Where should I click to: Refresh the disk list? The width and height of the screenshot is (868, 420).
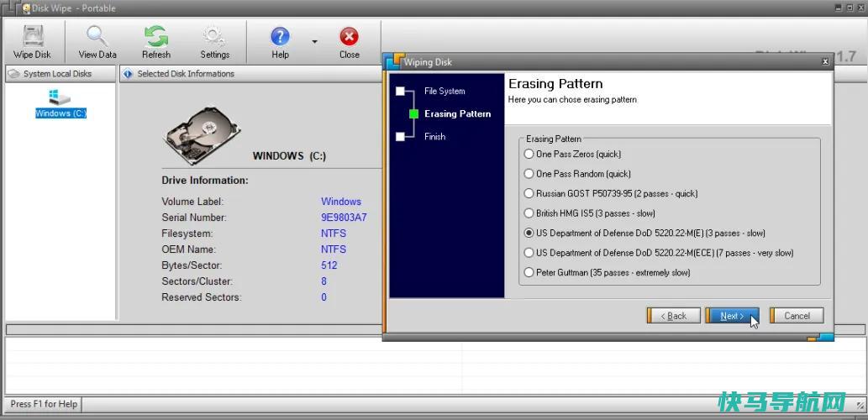[156, 42]
